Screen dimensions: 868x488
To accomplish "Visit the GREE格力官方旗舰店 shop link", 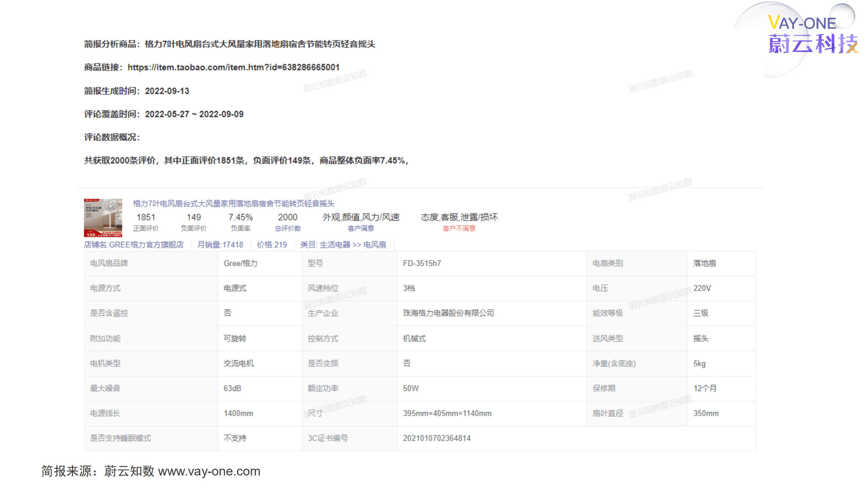I will pyautogui.click(x=147, y=245).
